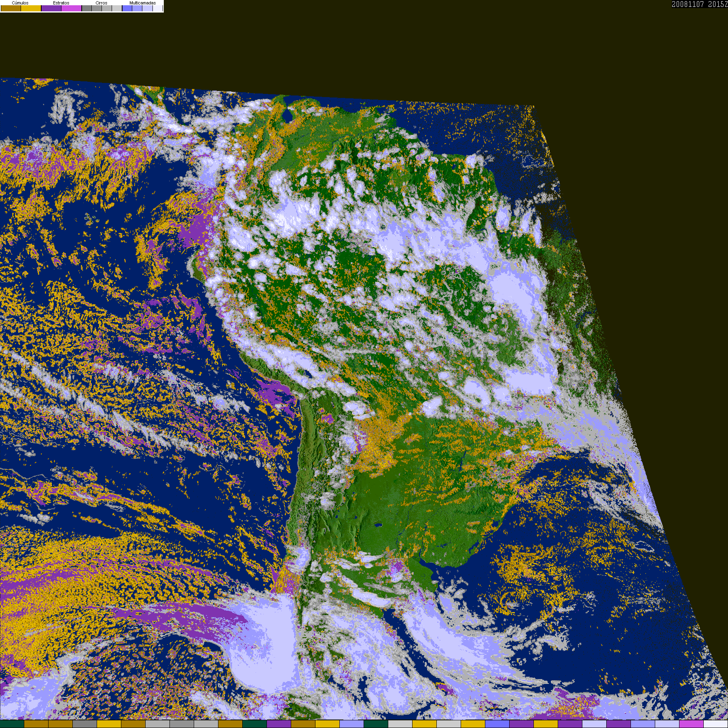Click the darkest blue Multicamadas legend swatch
Image resolution: width=728 pixels, height=728 pixels.
coord(127,8)
